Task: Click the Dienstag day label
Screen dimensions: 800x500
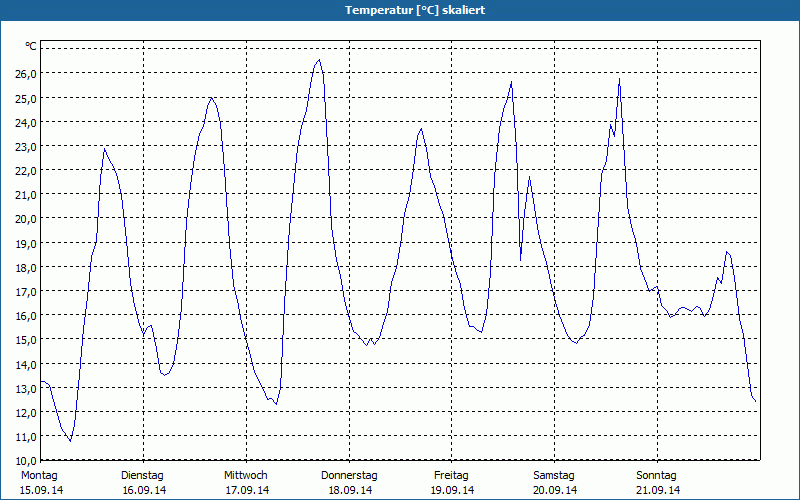Action: 142,475
